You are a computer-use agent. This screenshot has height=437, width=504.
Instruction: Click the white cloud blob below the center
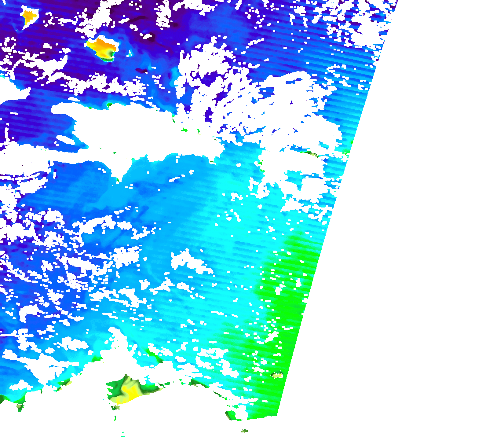tap(188, 261)
